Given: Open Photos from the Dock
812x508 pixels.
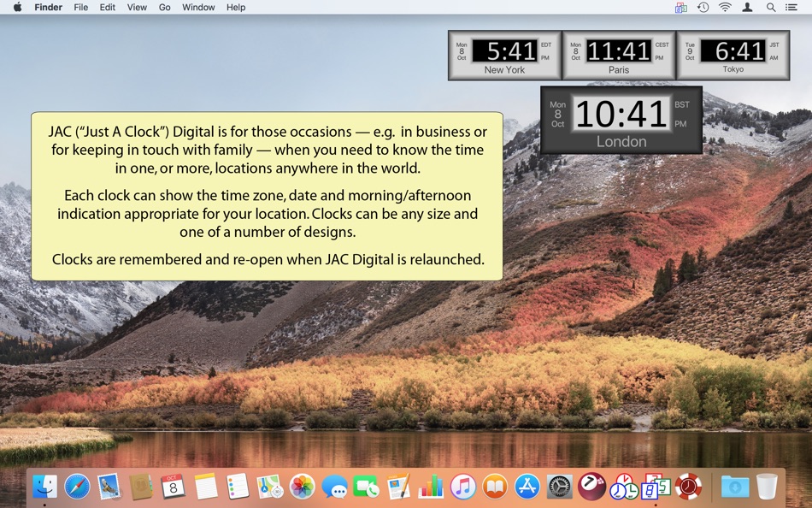Looking at the screenshot, I should (303, 487).
